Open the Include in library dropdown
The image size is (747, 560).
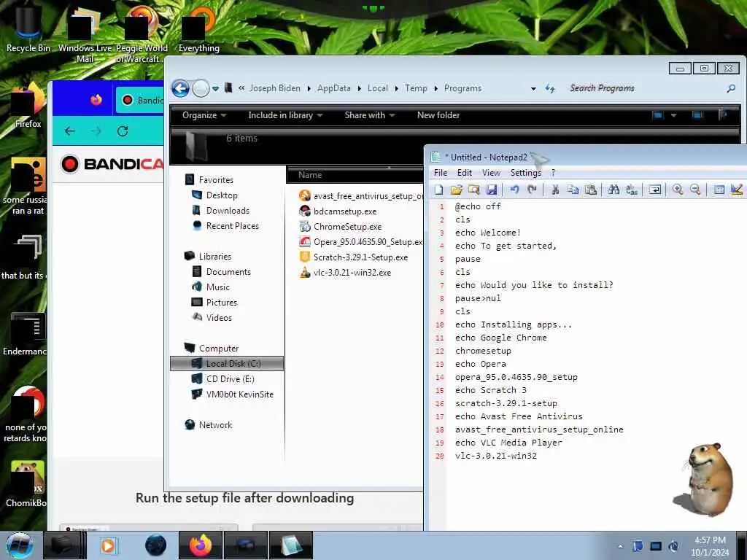(x=285, y=115)
